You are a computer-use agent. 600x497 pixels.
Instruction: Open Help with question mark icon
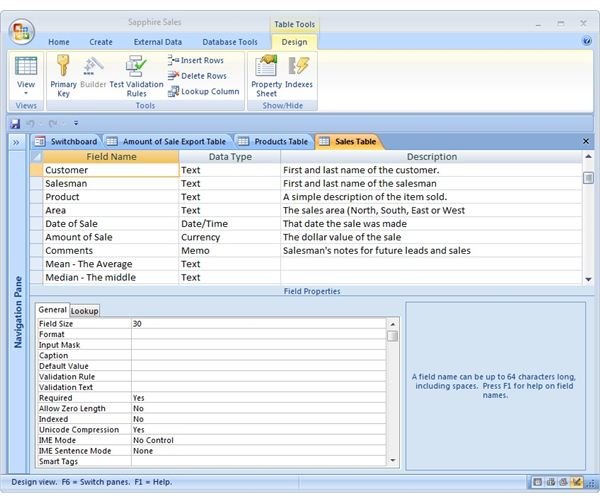coord(586,41)
